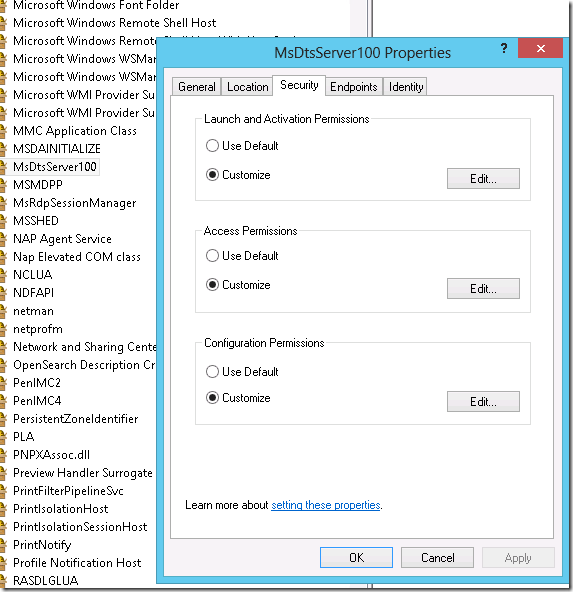Select the Profile Notification Host entry
The width and height of the screenshot is (573, 592).
(77, 563)
